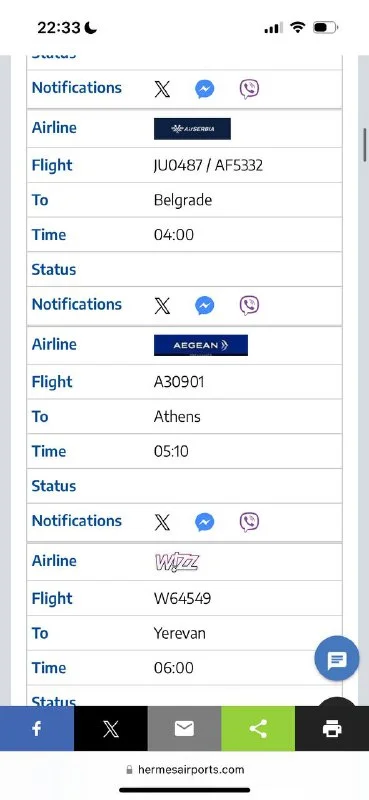This screenshot has width=369, height=800.
Task: Tap the Air Serbia airline logo
Action: [192, 129]
